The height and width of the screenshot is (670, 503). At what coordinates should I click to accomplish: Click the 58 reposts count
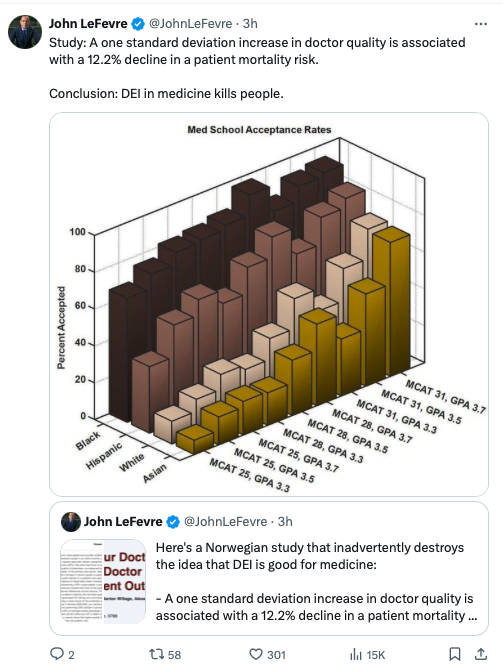pos(174,655)
